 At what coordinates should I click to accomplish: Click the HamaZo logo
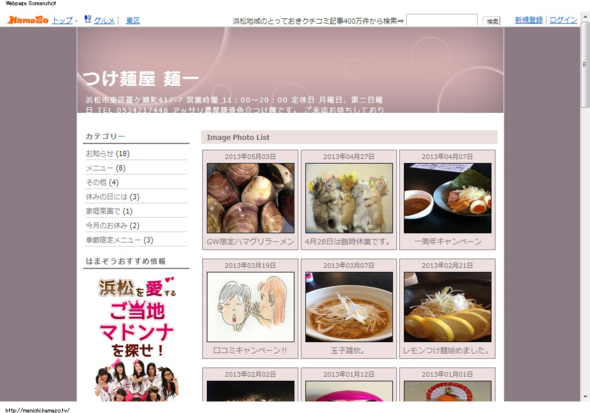click(x=28, y=20)
